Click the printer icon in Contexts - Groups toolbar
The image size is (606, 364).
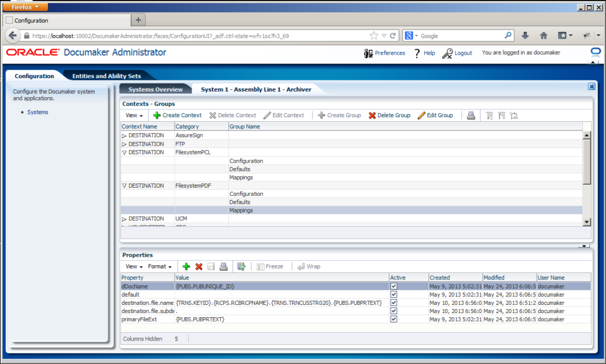(470, 115)
